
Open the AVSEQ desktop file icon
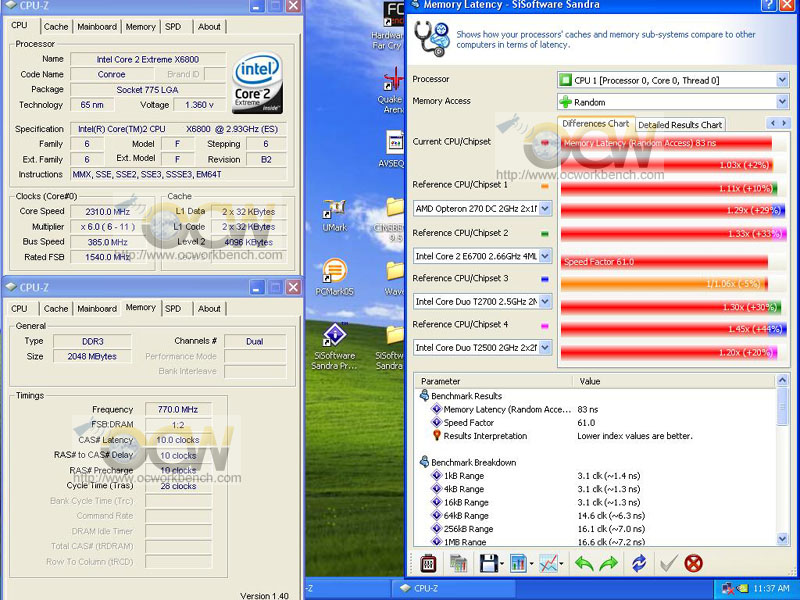[394, 149]
